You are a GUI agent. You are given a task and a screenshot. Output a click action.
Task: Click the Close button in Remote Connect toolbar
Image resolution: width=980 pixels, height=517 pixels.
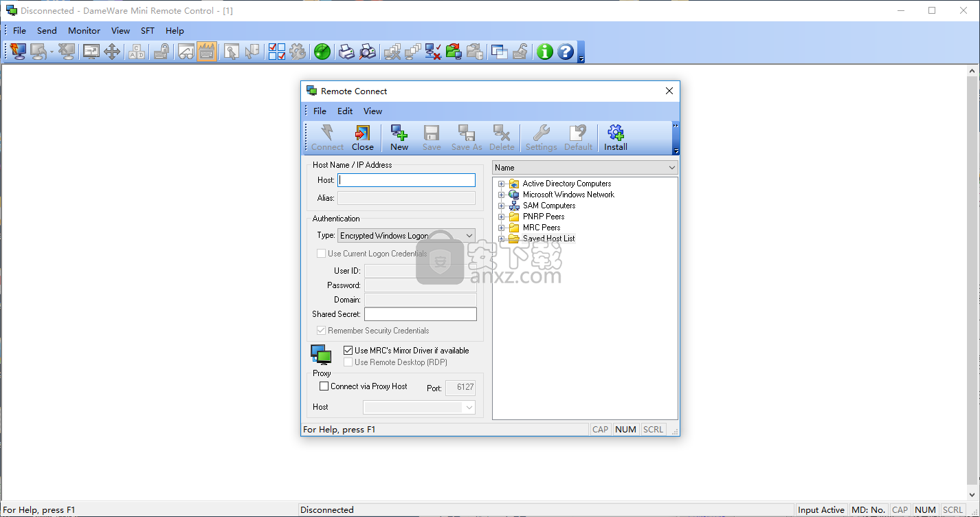(363, 137)
